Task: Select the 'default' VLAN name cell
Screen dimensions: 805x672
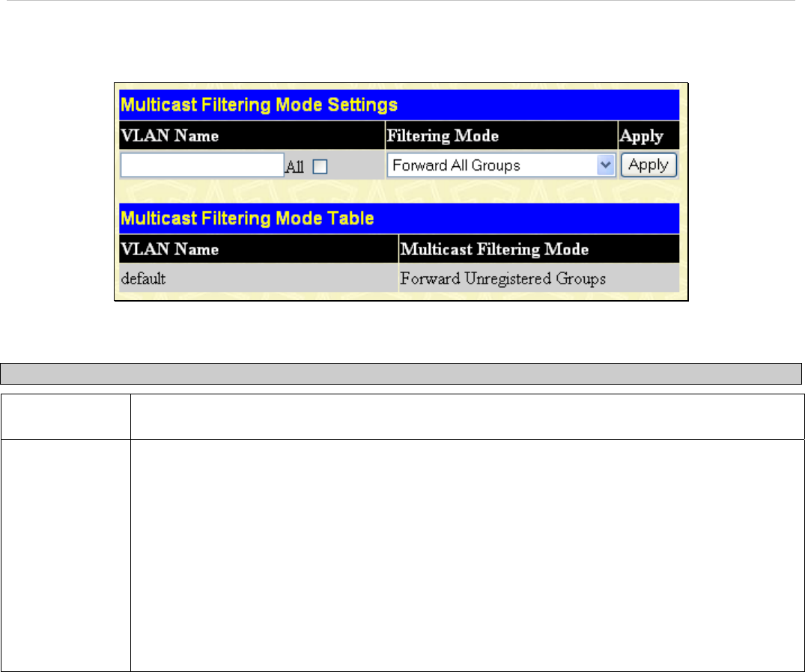Action: (259, 278)
